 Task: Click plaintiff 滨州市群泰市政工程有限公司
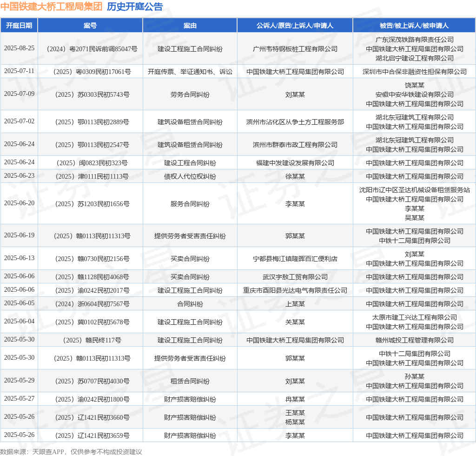(x=295, y=145)
